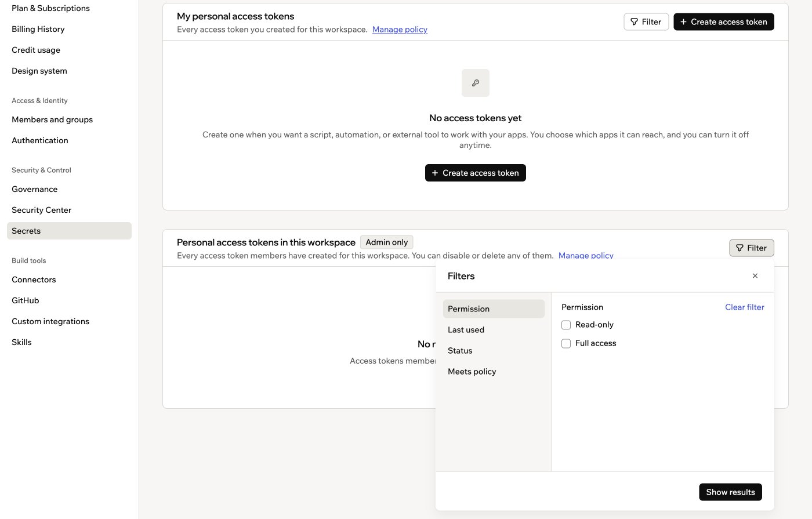Click the centered Create access token button
812x519 pixels.
[475, 173]
